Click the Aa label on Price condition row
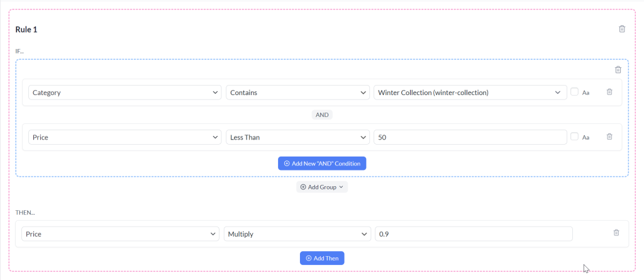This screenshot has width=644, height=280. (586, 137)
